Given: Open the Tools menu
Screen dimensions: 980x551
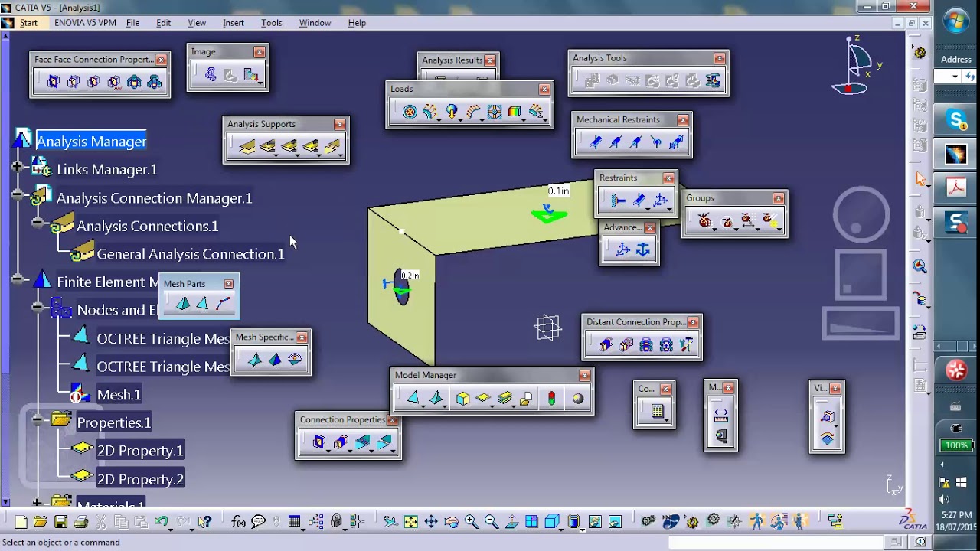Looking at the screenshot, I should tap(272, 23).
